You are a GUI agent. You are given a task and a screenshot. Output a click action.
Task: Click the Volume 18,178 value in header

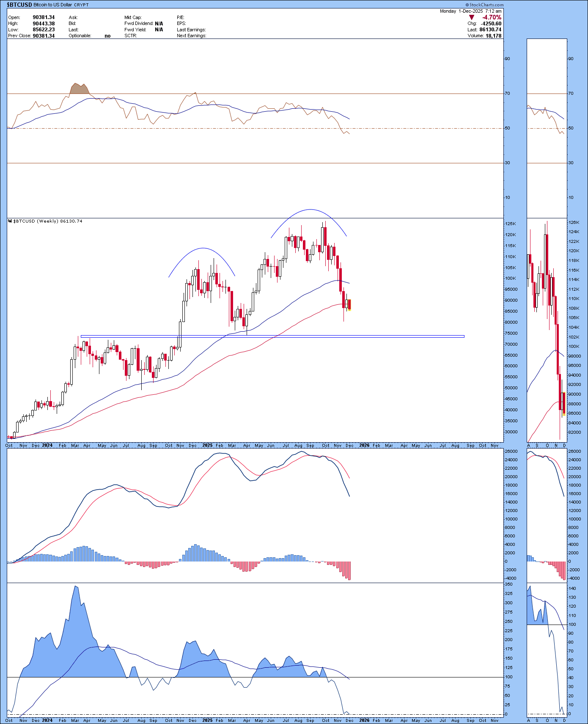(x=493, y=36)
